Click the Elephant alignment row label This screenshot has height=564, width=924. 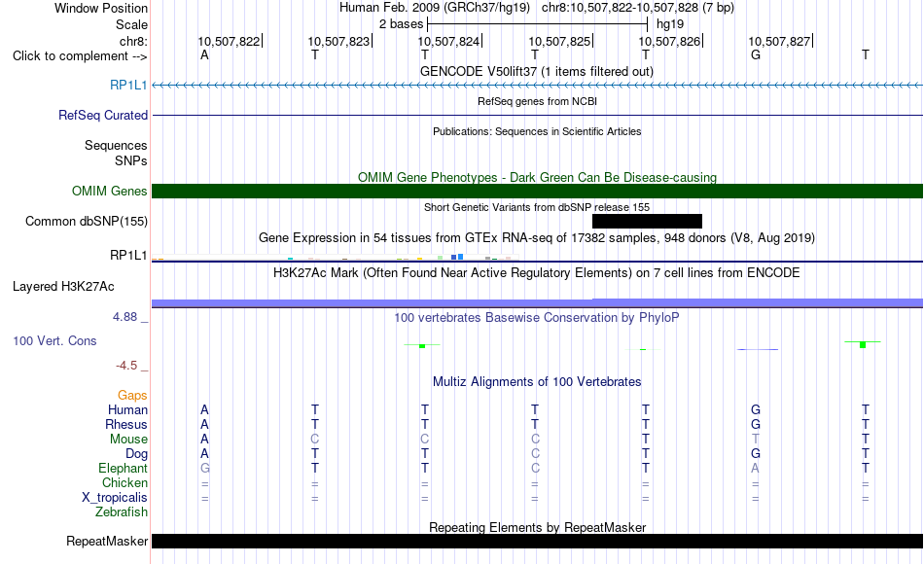pos(124,469)
